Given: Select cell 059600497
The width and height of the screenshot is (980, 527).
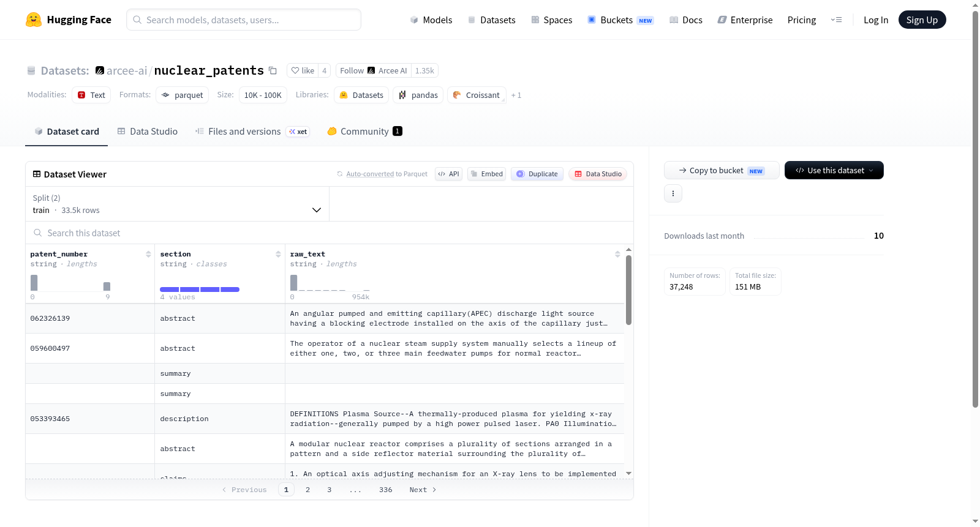Looking at the screenshot, I should (x=90, y=348).
